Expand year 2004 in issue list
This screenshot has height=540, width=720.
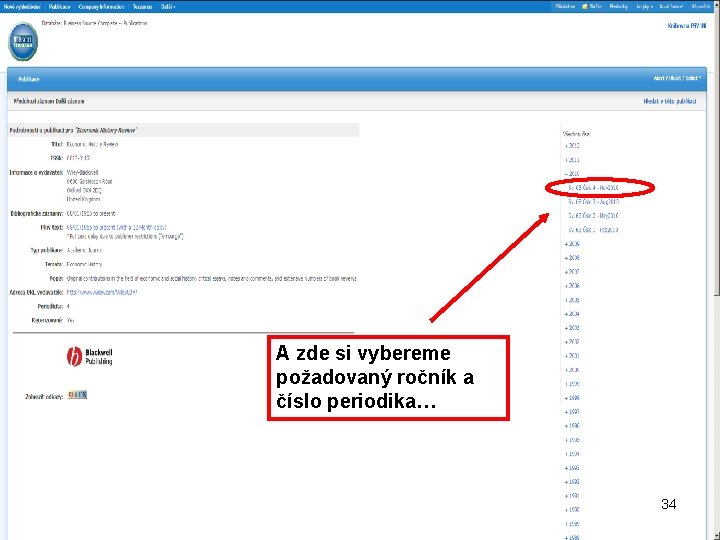(572, 314)
